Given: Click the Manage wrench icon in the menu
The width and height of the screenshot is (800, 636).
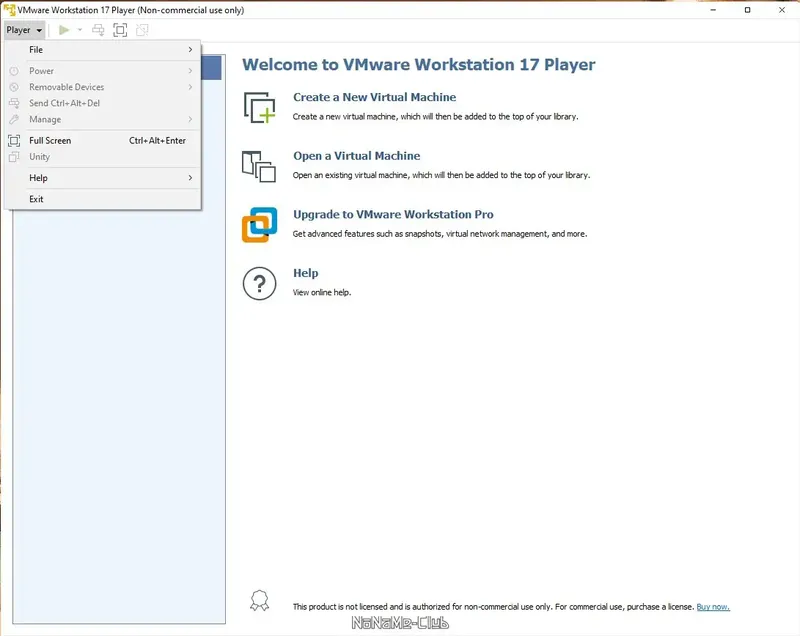Looking at the screenshot, I should tap(14, 119).
